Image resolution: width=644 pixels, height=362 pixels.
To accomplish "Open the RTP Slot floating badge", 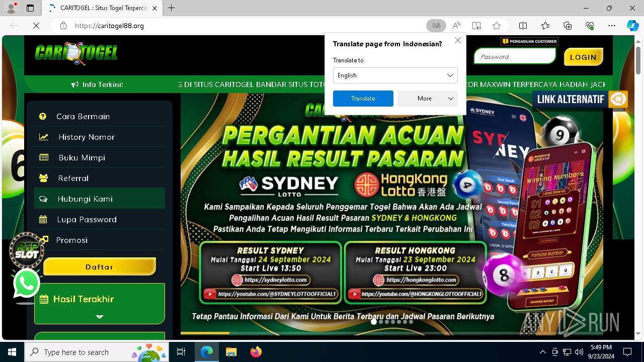I will 27,250.
